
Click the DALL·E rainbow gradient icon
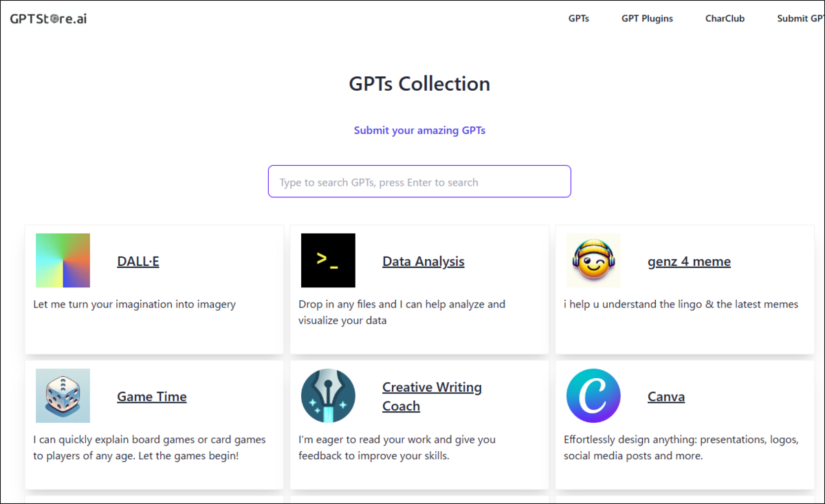click(63, 260)
